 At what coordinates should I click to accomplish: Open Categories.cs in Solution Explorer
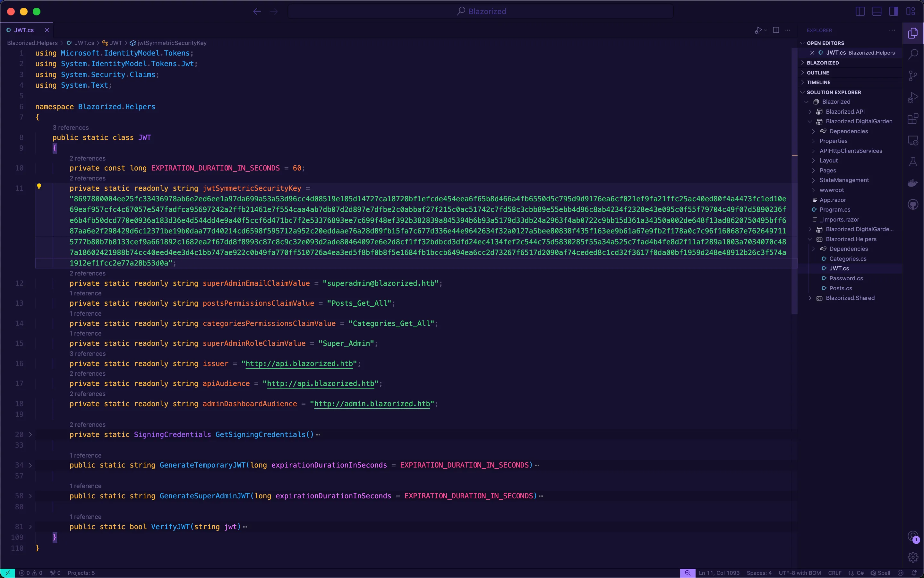tap(848, 259)
